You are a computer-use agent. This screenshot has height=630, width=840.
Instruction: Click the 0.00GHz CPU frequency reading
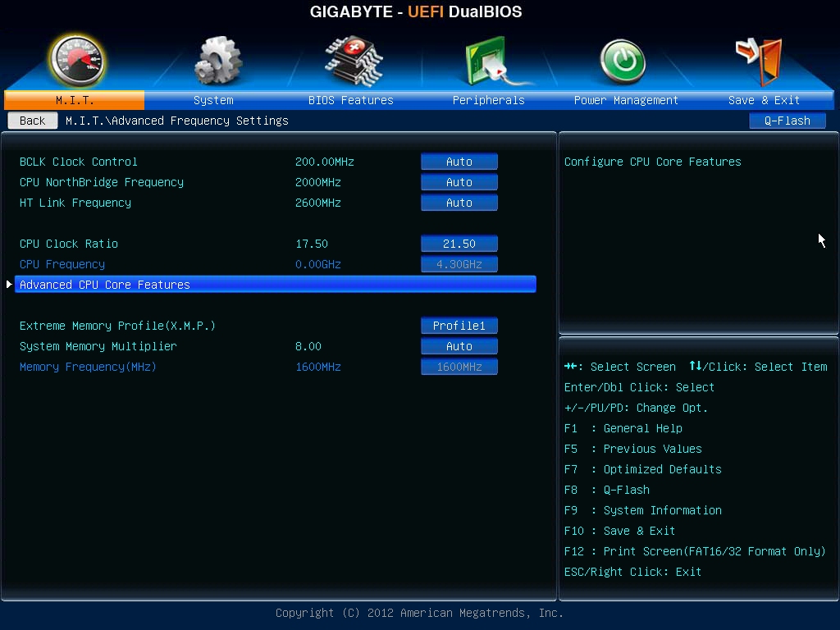click(x=318, y=264)
